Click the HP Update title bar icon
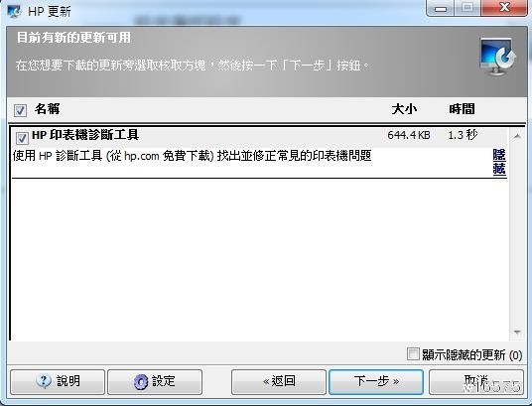 click(x=14, y=11)
